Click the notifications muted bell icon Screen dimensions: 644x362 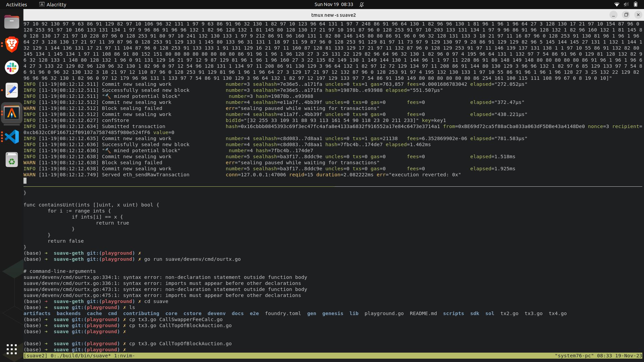click(362, 4)
